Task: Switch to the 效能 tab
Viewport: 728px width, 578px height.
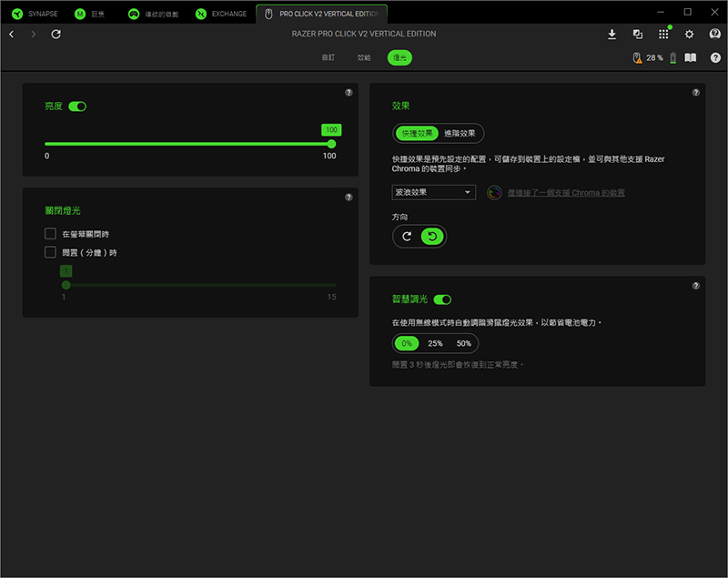Action: tap(364, 57)
